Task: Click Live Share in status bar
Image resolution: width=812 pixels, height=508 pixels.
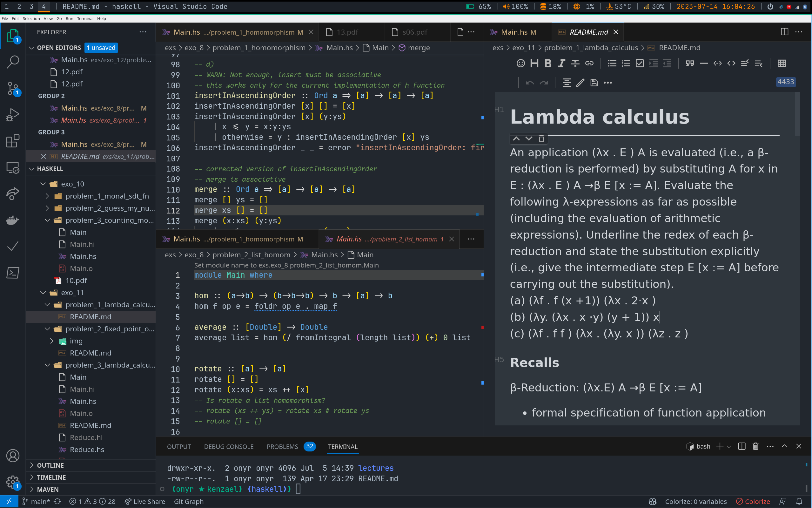Action: 145,502
